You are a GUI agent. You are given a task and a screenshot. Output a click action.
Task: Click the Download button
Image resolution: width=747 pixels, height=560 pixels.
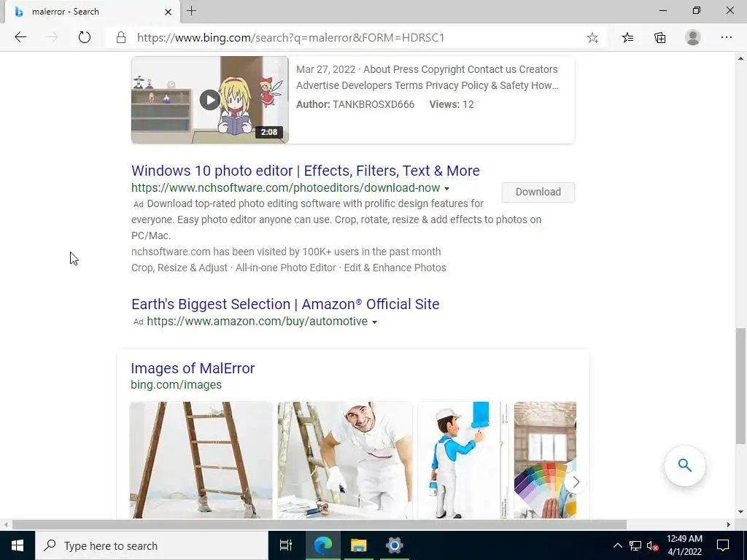(538, 192)
